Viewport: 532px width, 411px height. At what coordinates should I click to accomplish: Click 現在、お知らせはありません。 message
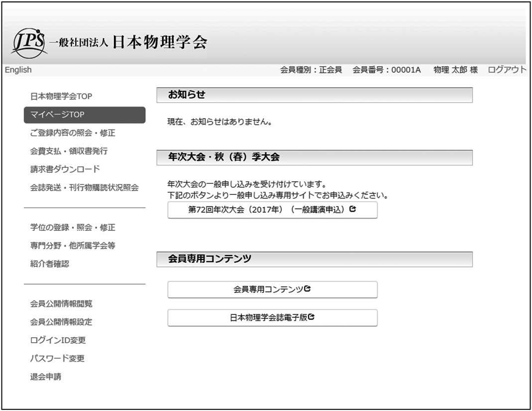coord(220,122)
